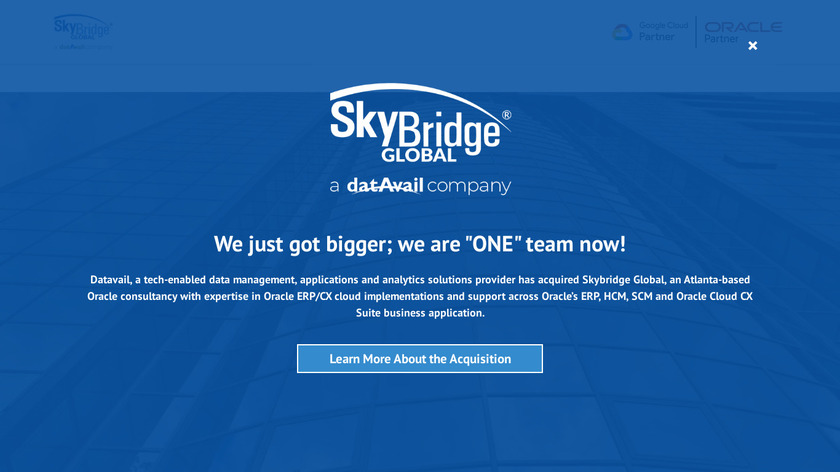Click the Google Cloud Partner text

click(x=663, y=32)
